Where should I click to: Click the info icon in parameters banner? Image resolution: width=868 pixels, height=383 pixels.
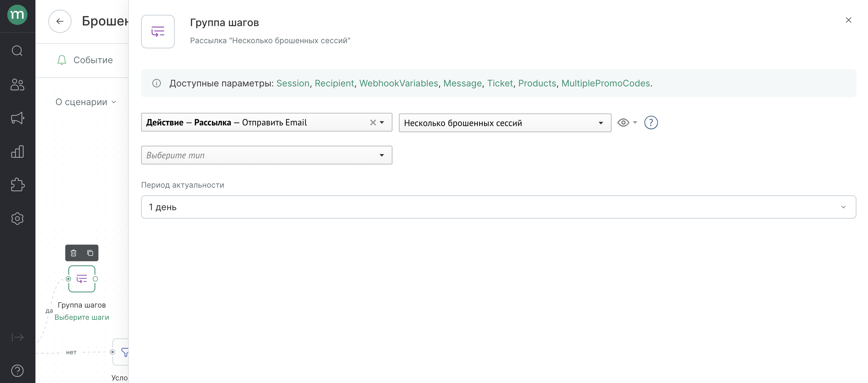tap(156, 83)
